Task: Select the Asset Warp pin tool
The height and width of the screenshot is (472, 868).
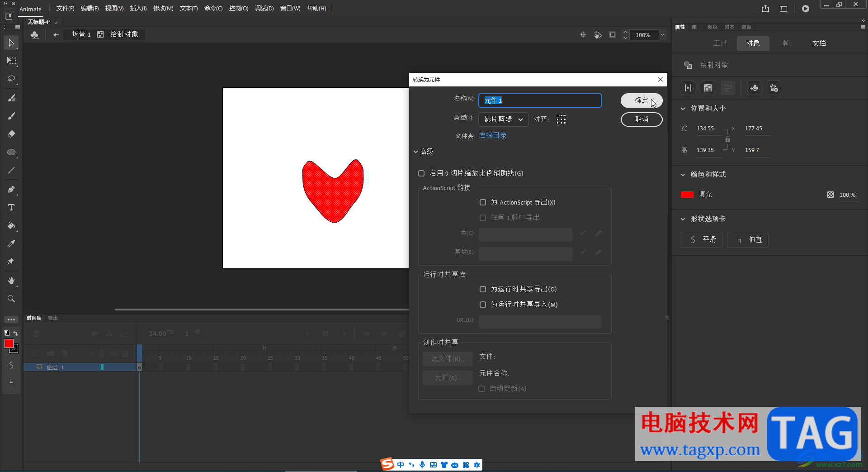Action: [11, 262]
